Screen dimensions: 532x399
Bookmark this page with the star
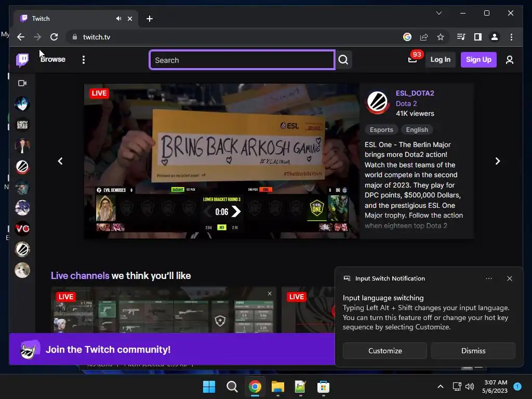441,37
